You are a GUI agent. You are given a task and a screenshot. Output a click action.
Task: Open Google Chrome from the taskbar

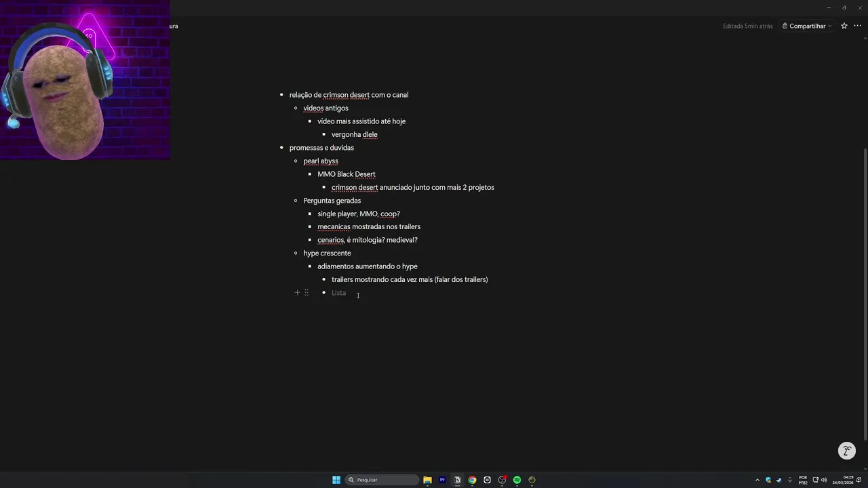(472, 480)
